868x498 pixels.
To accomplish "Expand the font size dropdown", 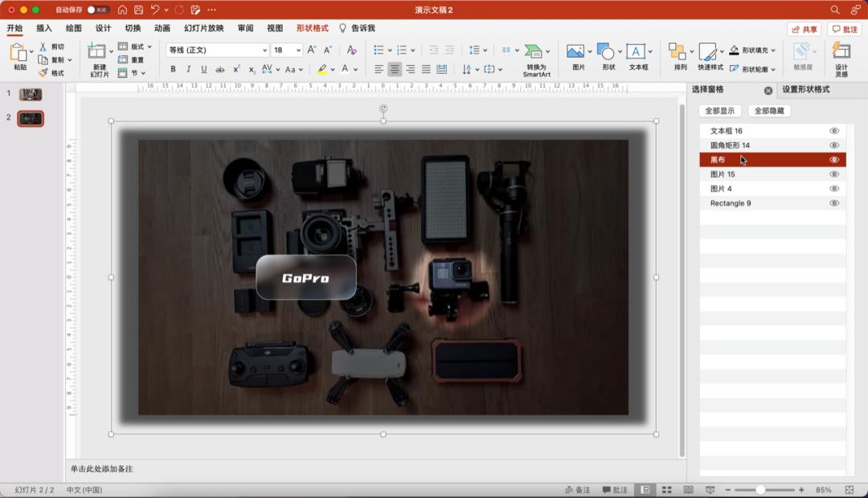I will [x=298, y=51].
